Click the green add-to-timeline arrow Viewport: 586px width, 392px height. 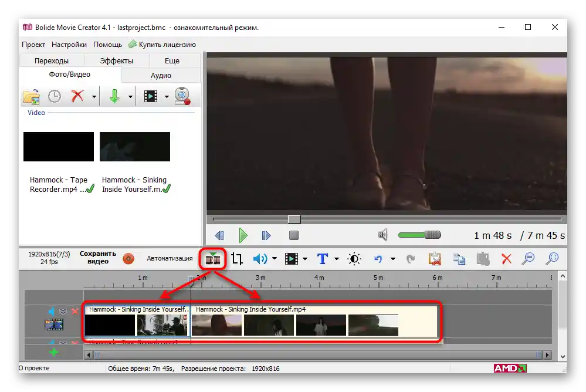pos(114,96)
